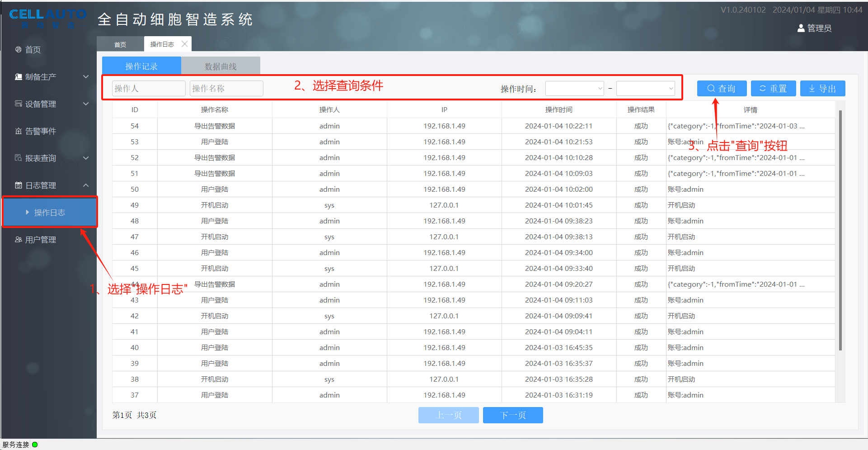Click 成功 result in row 40
This screenshot has width=868, height=450.
641,347
